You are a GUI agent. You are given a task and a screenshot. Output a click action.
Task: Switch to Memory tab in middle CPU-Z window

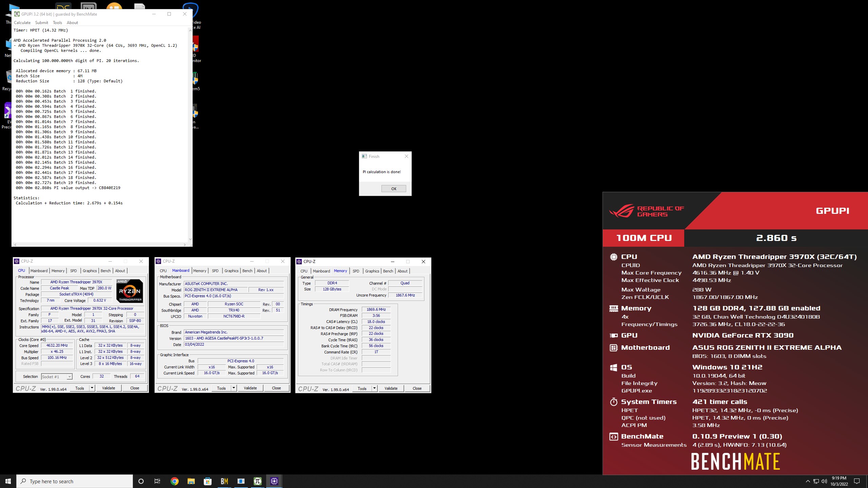coord(200,271)
